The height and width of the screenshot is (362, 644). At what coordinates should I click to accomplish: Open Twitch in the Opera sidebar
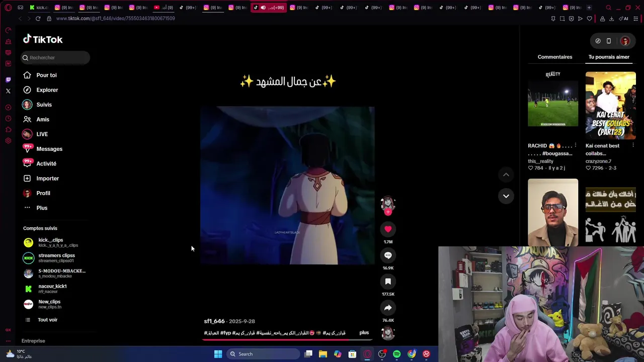tap(8, 80)
